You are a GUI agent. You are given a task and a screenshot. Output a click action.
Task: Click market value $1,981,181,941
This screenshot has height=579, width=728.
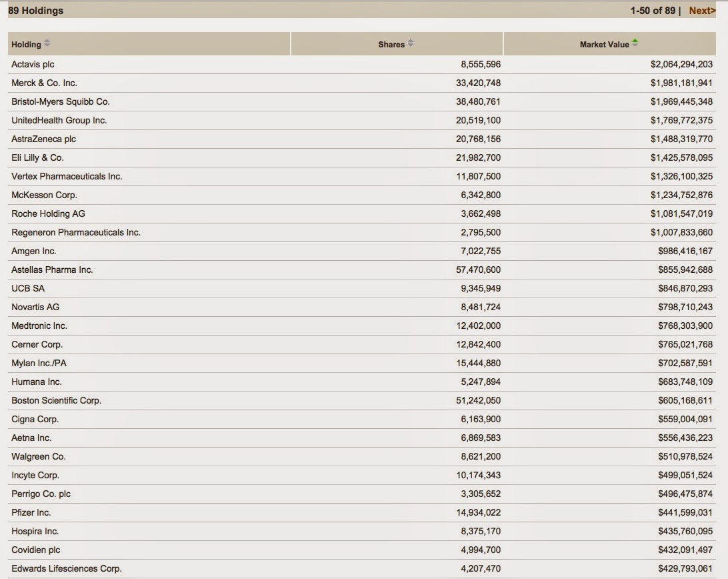681,83
